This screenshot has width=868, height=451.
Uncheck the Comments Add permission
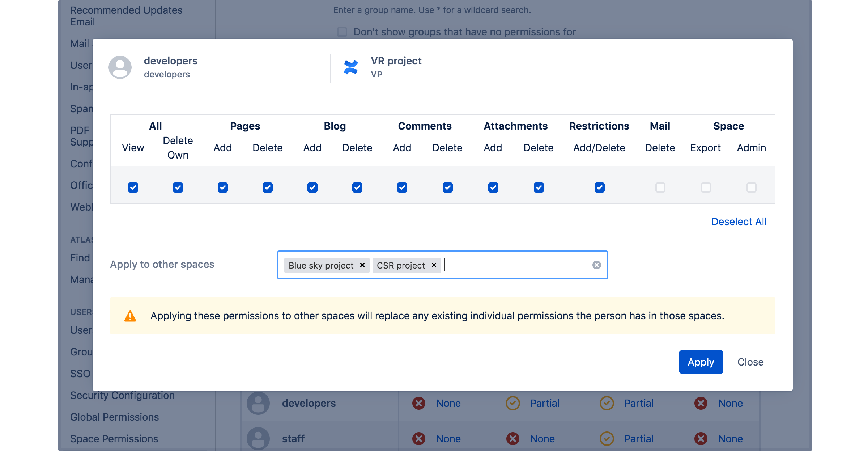click(x=402, y=187)
